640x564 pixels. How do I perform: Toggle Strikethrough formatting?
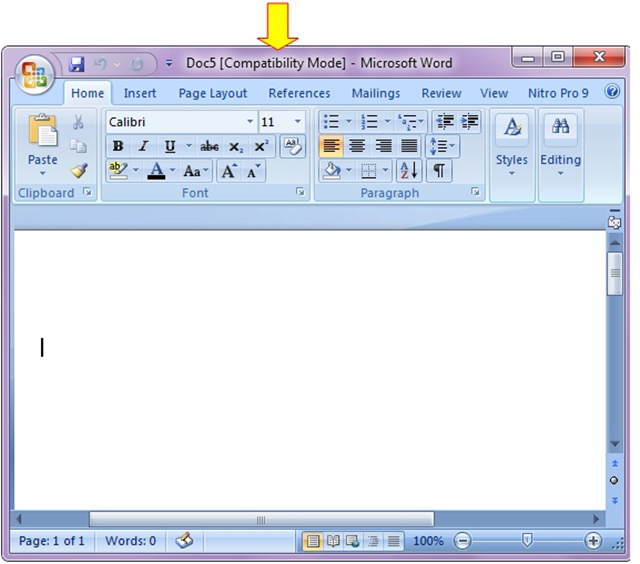(x=209, y=146)
